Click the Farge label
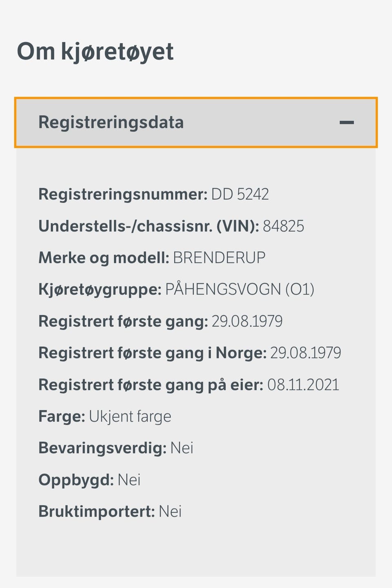 coord(62,417)
